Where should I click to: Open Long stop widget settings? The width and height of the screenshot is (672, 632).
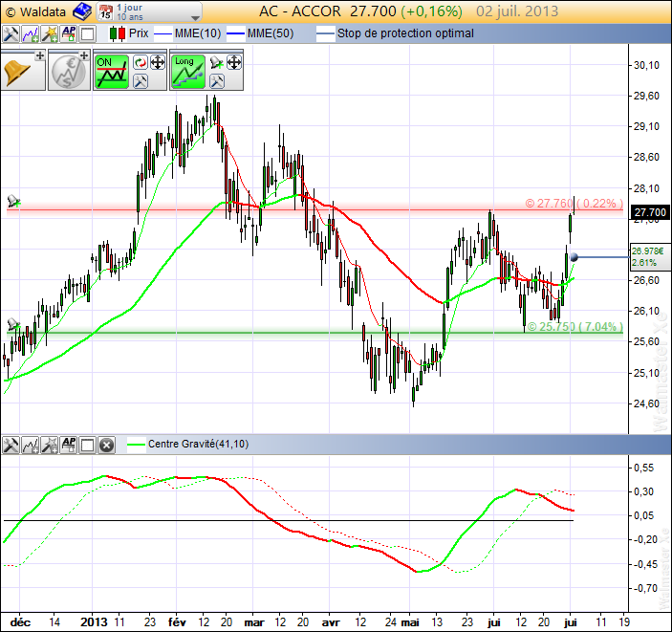click(217, 80)
